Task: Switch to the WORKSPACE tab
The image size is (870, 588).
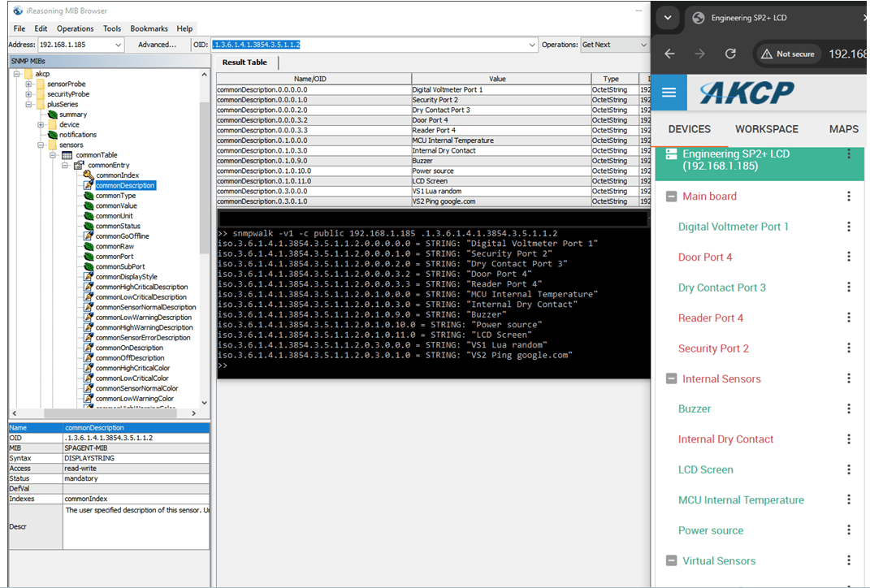Action: click(x=766, y=129)
